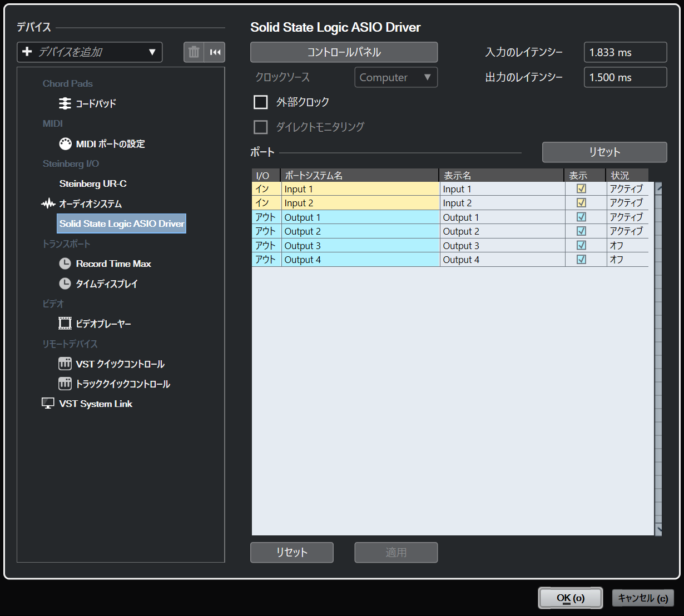Viewport: 684px width, 616px height.
Task: Click the reset-to-start arrows icon beside trash
Action: click(215, 52)
